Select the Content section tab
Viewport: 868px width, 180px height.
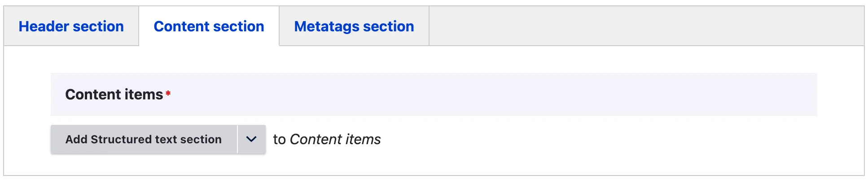tap(209, 26)
